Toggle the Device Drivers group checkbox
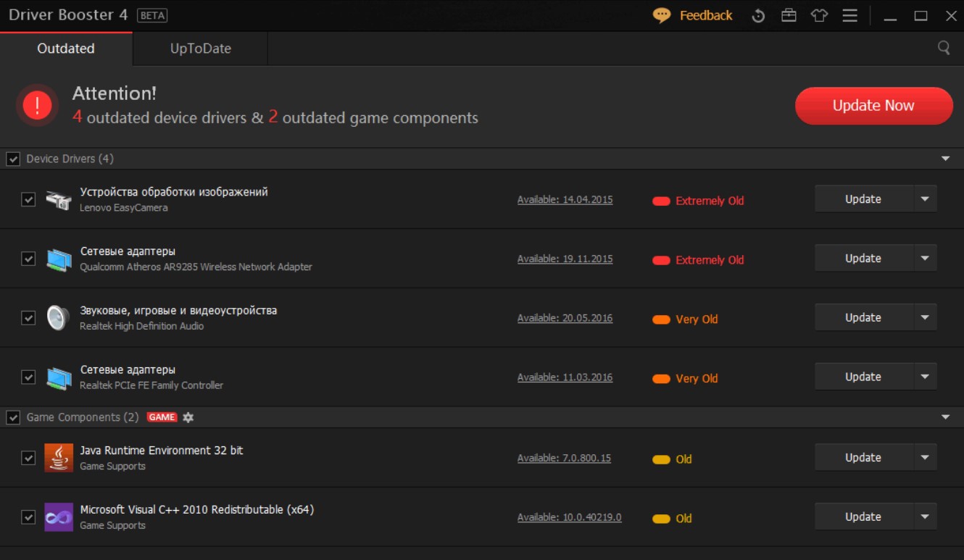The height and width of the screenshot is (560, 964). 13,159
